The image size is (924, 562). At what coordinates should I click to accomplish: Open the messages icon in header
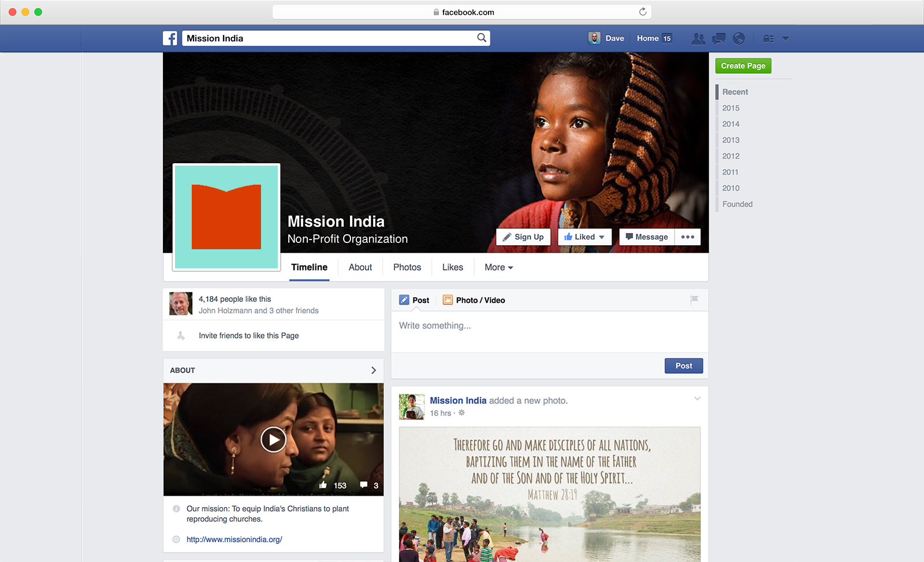(x=719, y=39)
